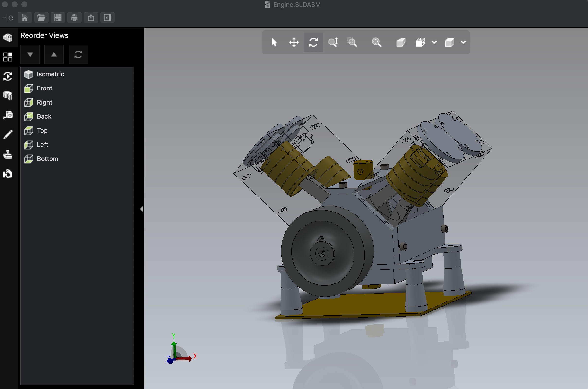This screenshot has height=389, width=588.
Task: Click the display style cube icon
Action: pyautogui.click(x=450, y=42)
